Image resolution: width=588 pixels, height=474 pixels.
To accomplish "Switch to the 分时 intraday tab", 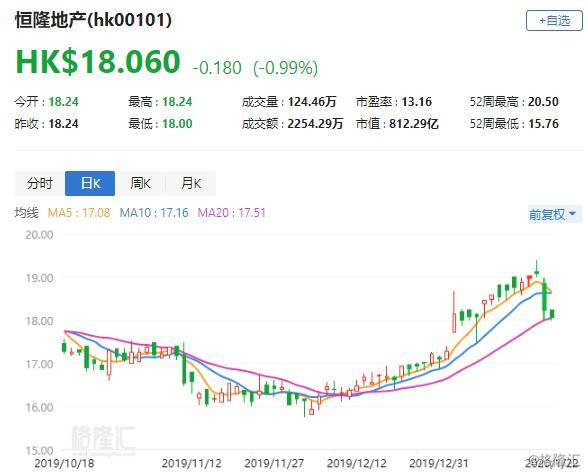I will pyautogui.click(x=40, y=183).
